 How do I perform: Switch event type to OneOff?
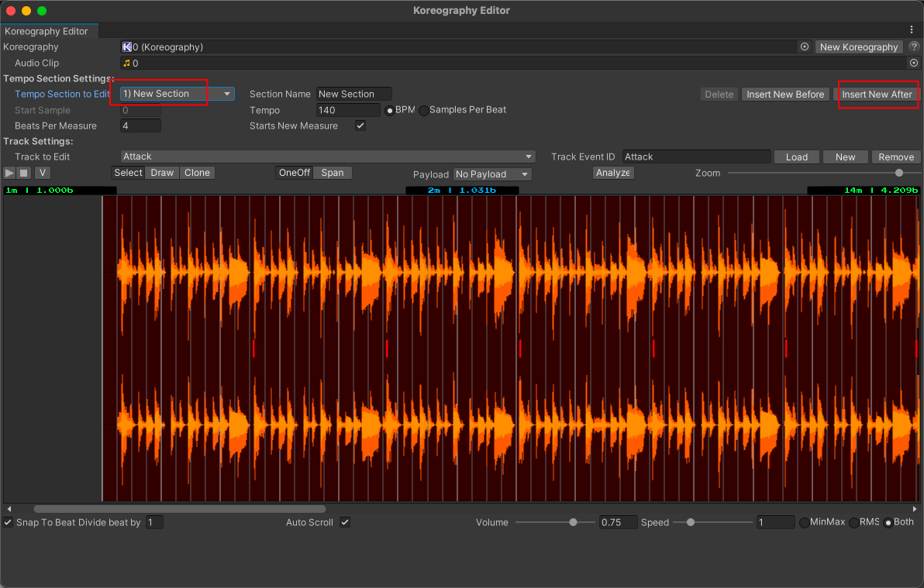click(x=294, y=173)
